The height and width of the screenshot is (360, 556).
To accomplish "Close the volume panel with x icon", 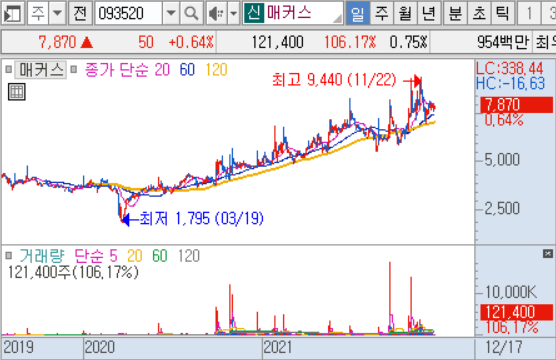I will (x=548, y=253).
